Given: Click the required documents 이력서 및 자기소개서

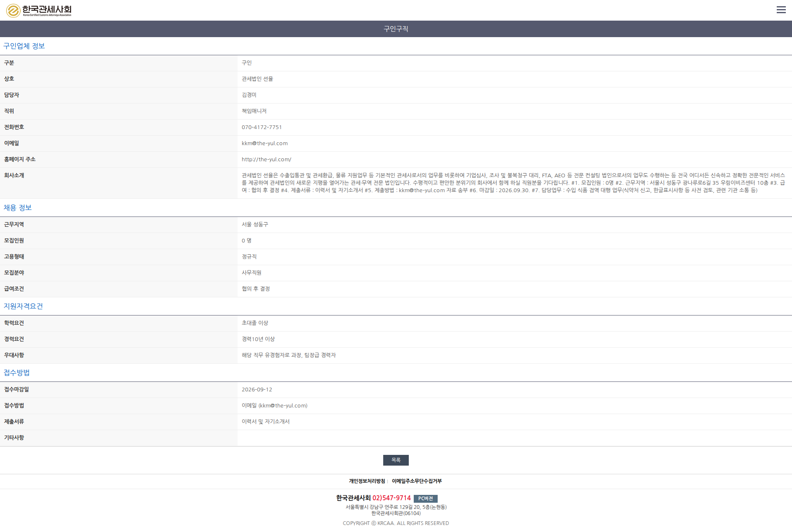Looking at the screenshot, I should point(266,422).
